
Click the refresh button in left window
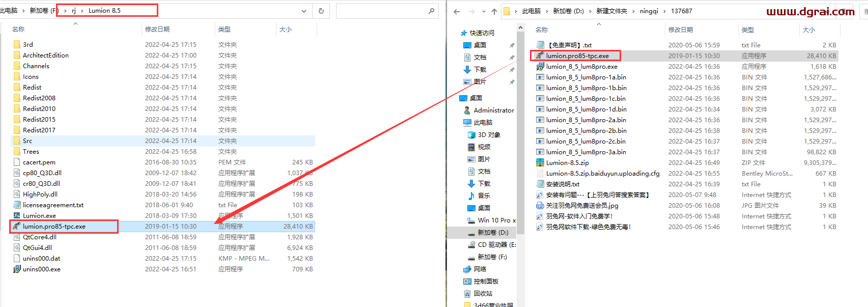point(321,11)
